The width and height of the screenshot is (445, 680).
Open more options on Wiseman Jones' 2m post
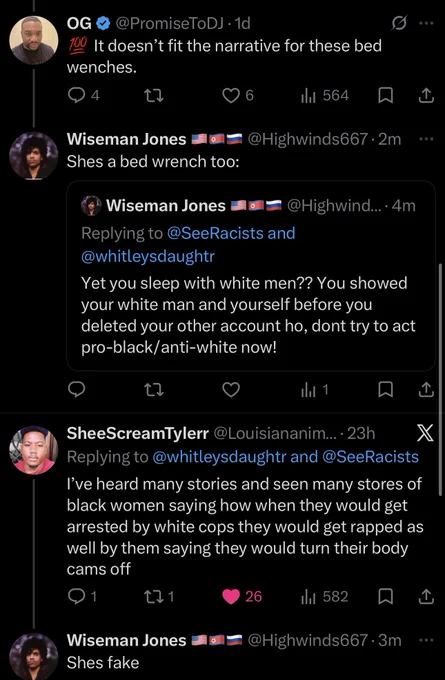click(x=426, y=139)
